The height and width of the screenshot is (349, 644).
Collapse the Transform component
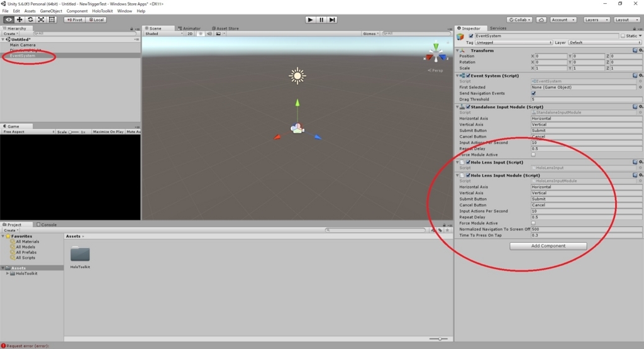457,50
